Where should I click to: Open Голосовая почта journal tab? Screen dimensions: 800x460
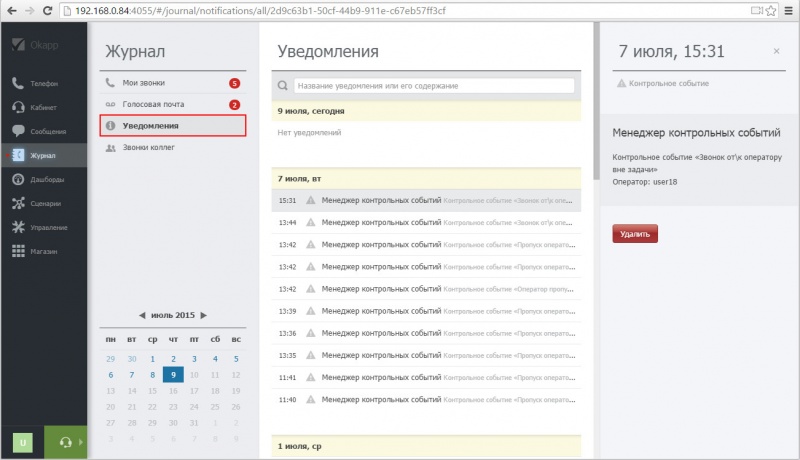172,104
